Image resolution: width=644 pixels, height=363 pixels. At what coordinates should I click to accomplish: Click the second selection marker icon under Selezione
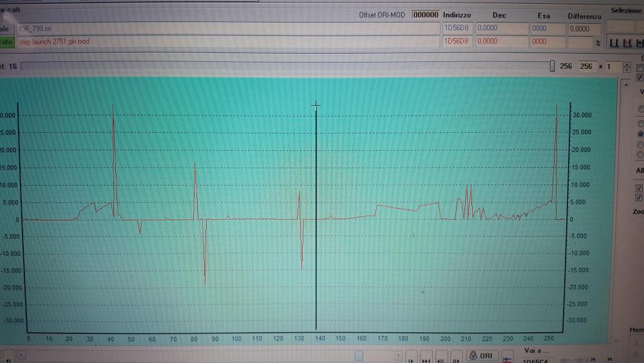click(625, 43)
